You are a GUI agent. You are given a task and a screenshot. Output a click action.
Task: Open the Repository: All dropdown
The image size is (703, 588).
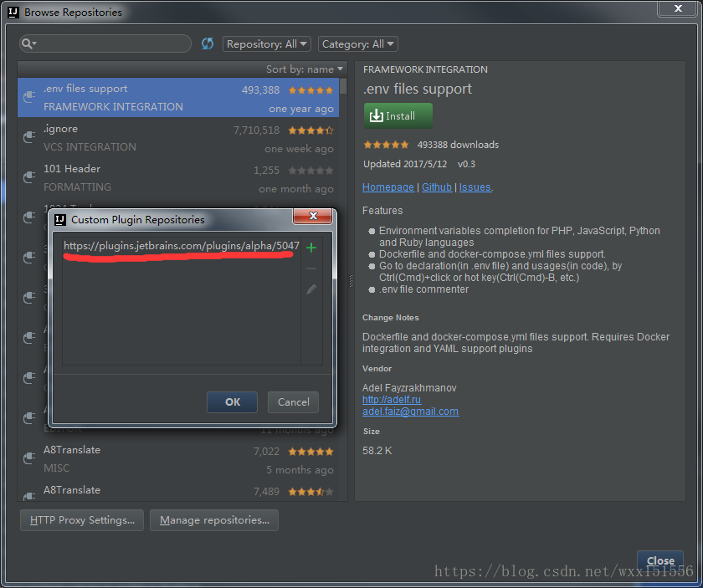(266, 44)
